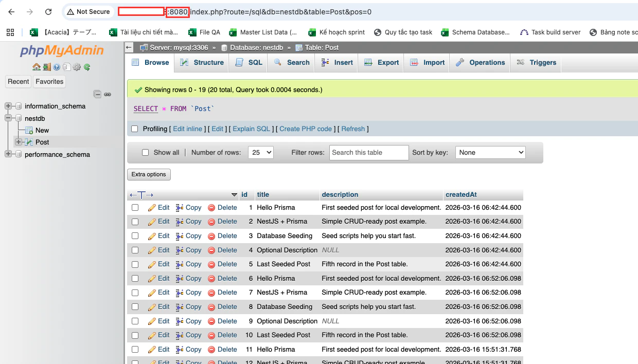Open the Import tab
The height and width of the screenshot is (364, 638).
[x=427, y=62]
